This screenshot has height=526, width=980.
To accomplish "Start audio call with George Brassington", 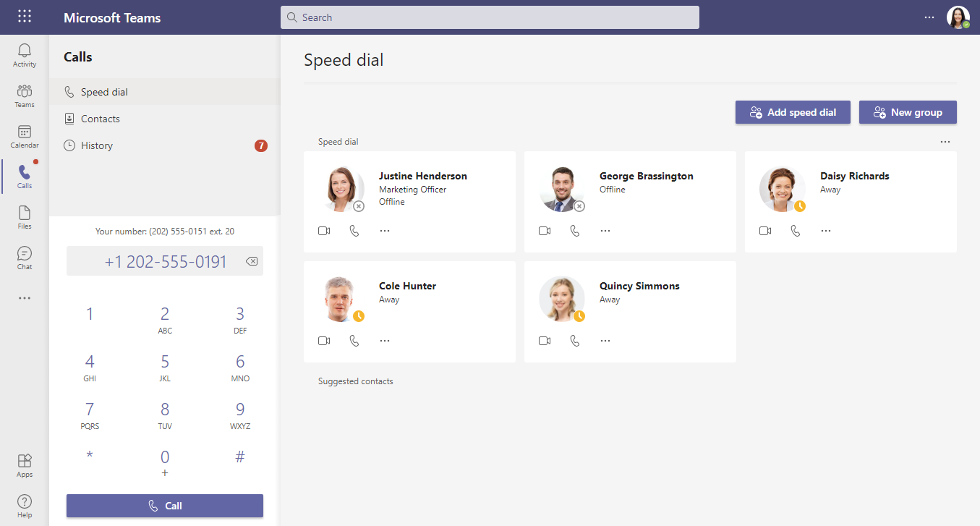I will pyautogui.click(x=575, y=231).
